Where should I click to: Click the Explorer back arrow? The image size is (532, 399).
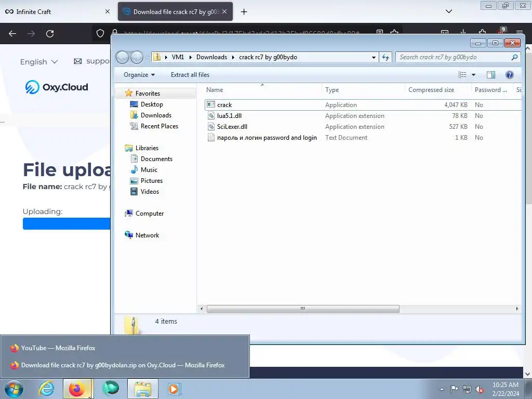tap(123, 57)
